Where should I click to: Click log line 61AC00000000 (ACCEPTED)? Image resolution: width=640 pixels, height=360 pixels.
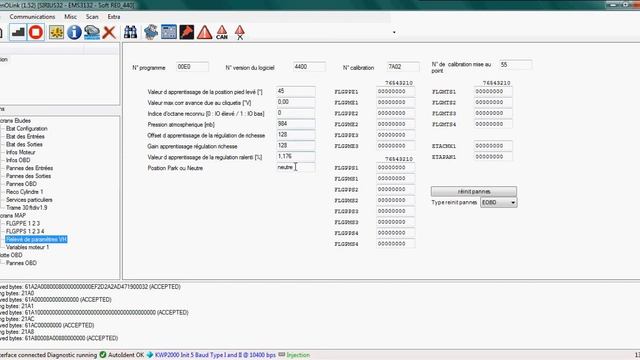(47, 325)
